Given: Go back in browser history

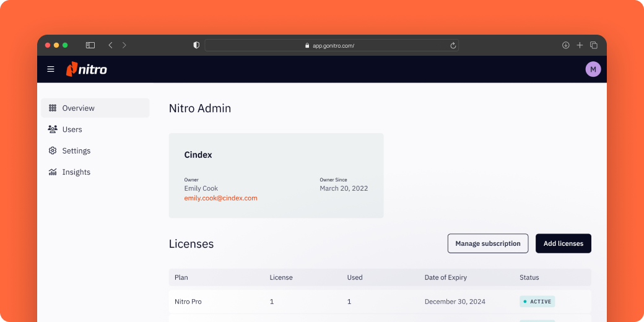Looking at the screenshot, I should tap(110, 45).
